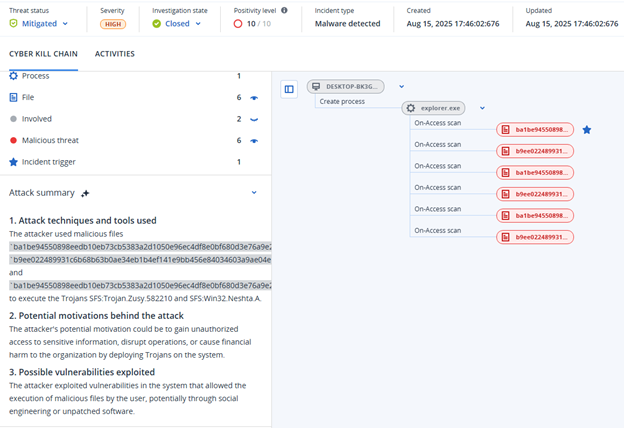Image resolution: width=624 pixels, height=428 pixels.
Task: Toggle visibility of File nodes
Action: [254, 98]
